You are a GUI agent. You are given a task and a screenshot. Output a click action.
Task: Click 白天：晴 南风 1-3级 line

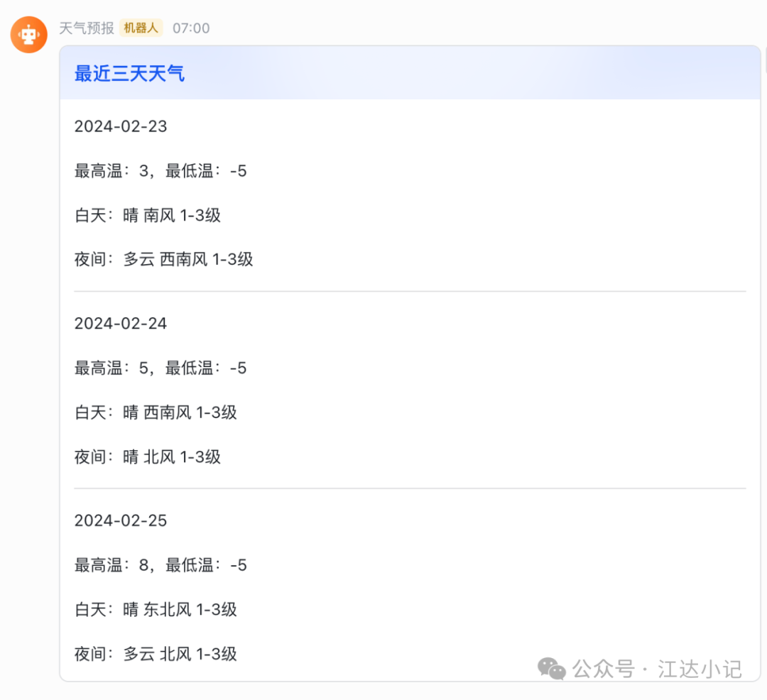coord(148,215)
